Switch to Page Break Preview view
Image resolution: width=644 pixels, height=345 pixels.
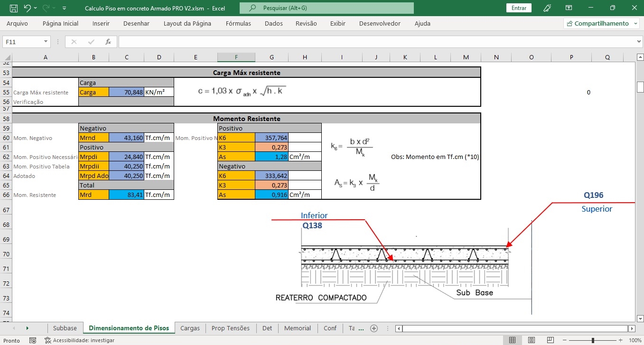click(x=551, y=340)
